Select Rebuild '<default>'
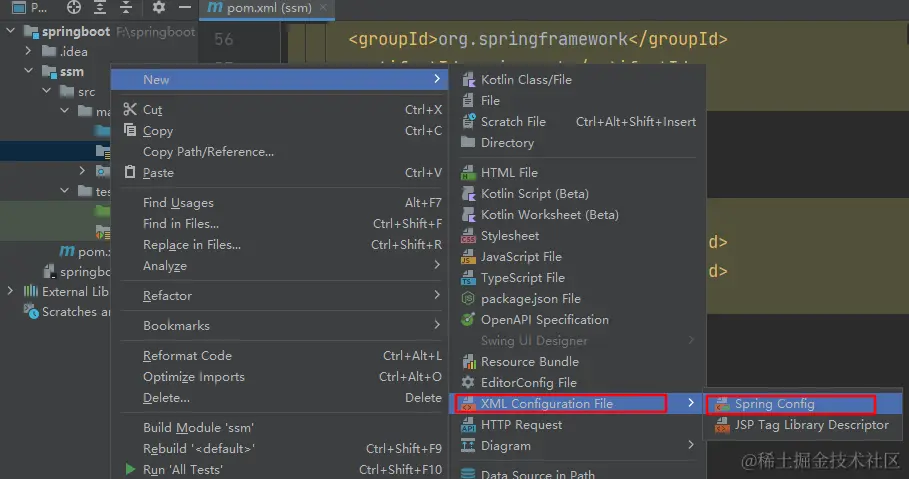Viewport: 909px width, 479px height. [279, 448]
